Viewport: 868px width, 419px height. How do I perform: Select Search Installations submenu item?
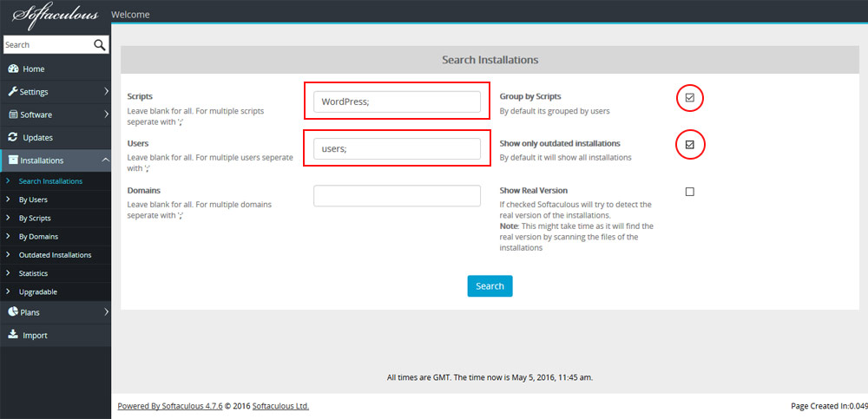coord(50,181)
